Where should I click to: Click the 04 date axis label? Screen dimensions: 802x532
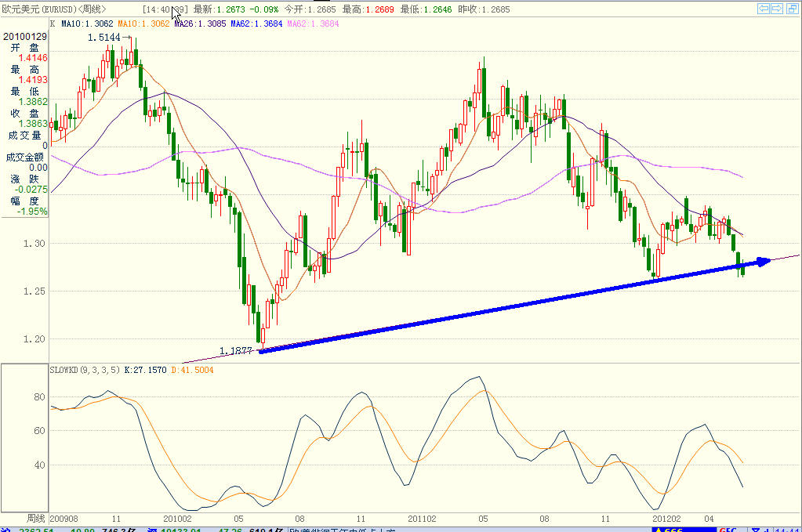tap(709, 519)
